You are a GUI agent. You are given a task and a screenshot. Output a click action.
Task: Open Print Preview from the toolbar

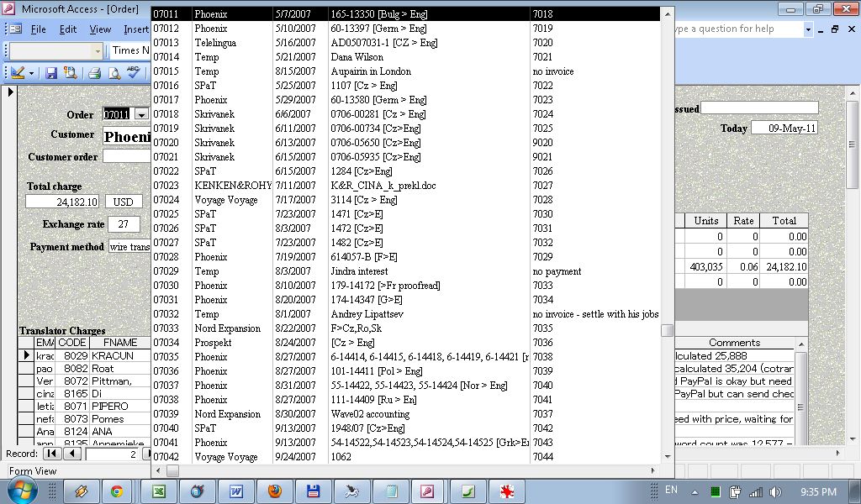pos(114,72)
